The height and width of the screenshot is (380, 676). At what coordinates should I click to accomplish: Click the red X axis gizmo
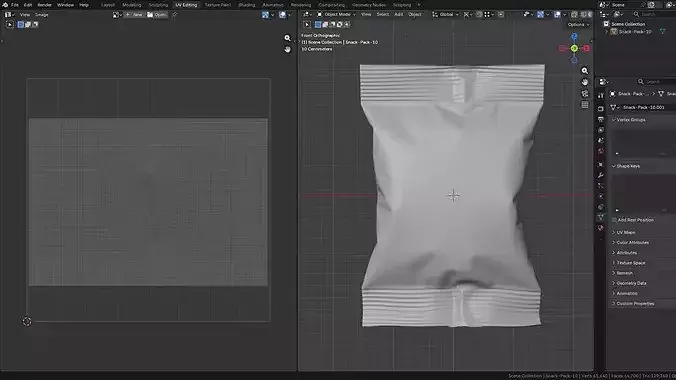click(x=586, y=48)
